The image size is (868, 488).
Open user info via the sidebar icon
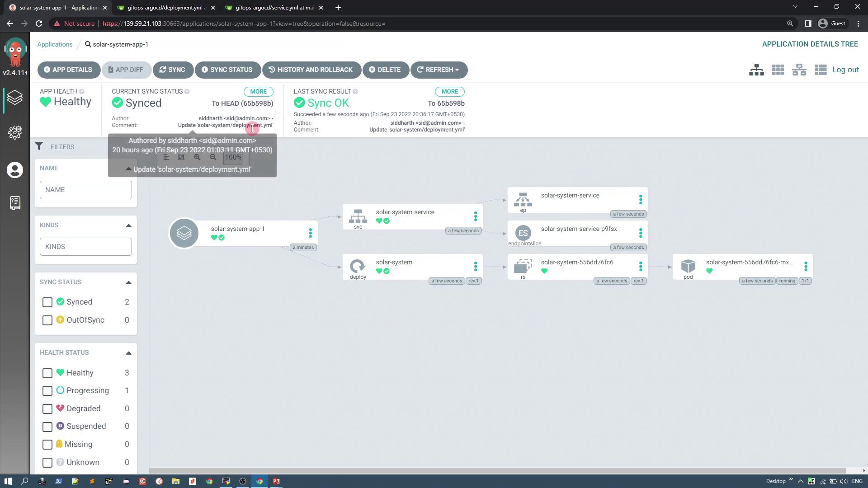[x=15, y=170]
